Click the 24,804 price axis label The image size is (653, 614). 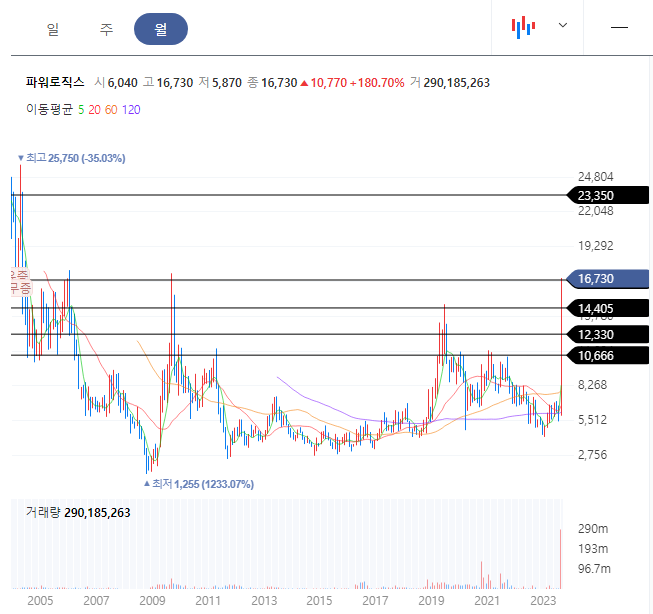click(596, 177)
